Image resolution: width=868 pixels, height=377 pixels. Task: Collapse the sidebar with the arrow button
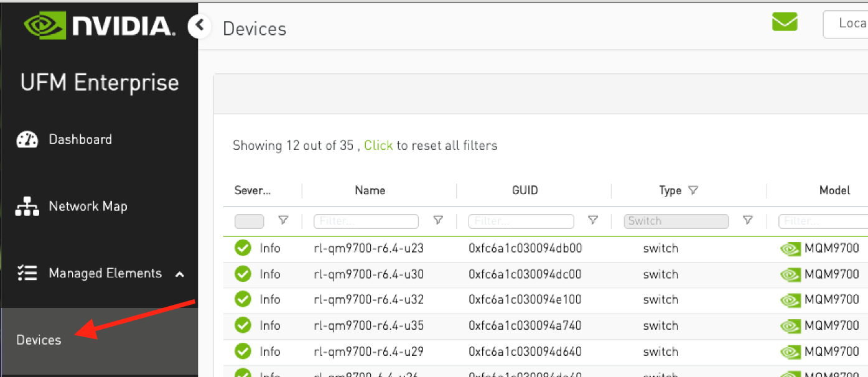(x=199, y=26)
